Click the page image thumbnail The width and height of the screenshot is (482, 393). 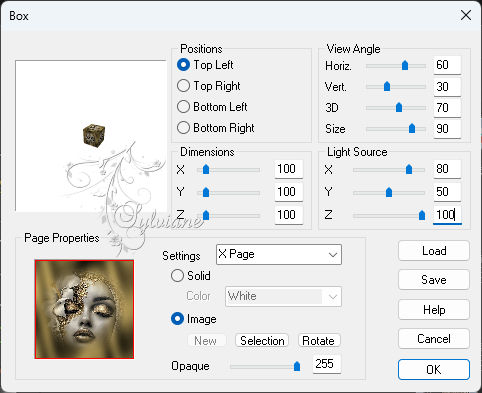point(84,309)
